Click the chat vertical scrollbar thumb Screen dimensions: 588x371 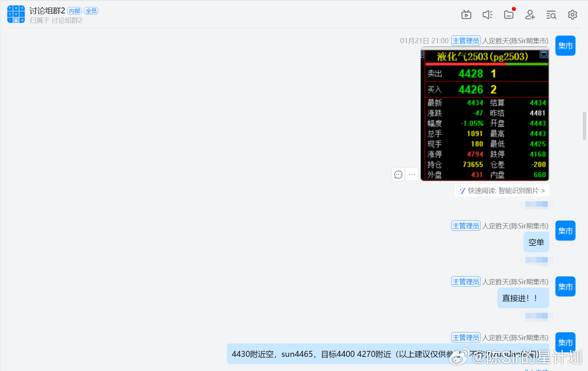point(584,126)
